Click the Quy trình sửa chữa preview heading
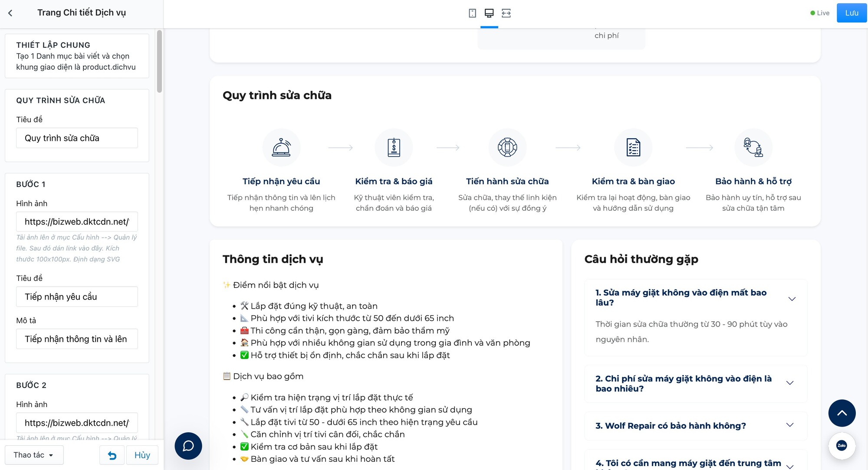 pyautogui.click(x=277, y=95)
